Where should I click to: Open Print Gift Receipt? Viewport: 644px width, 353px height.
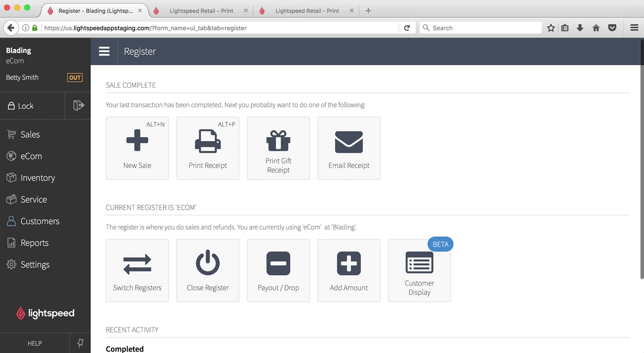pyautogui.click(x=278, y=148)
